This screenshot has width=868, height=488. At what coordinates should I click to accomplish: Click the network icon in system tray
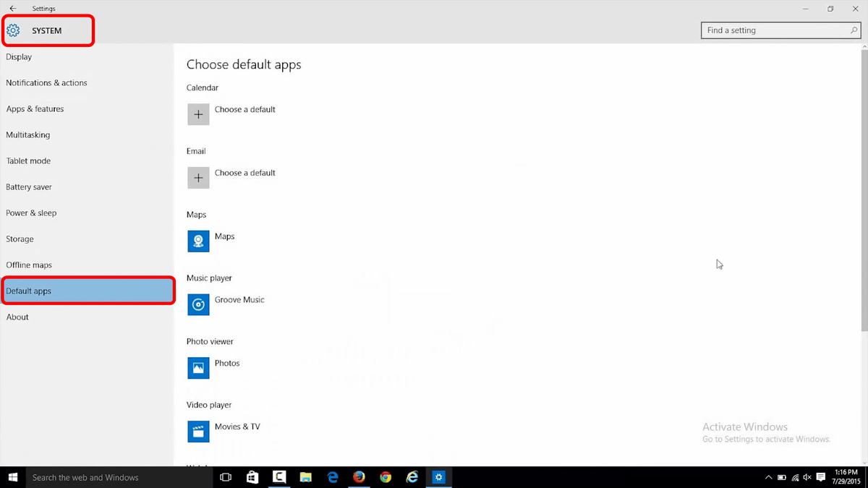click(x=795, y=478)
